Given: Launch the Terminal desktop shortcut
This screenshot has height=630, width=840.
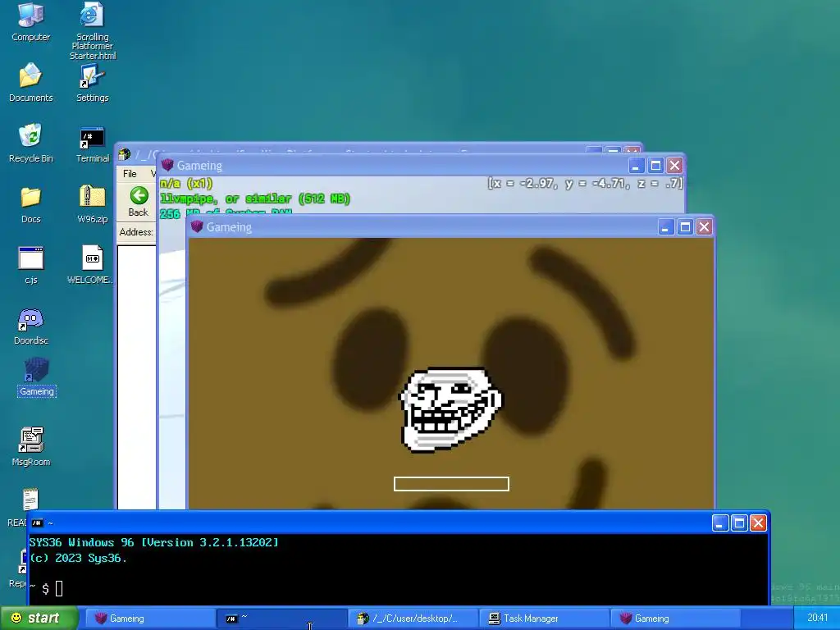Looking at the screenshot, I should [x=92, y=144].
